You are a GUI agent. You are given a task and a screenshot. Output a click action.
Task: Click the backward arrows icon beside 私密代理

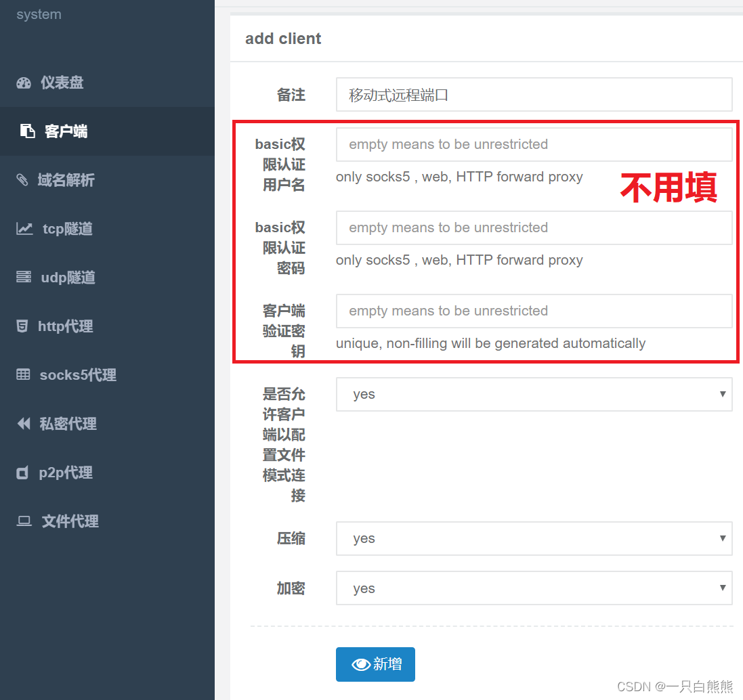24,423
